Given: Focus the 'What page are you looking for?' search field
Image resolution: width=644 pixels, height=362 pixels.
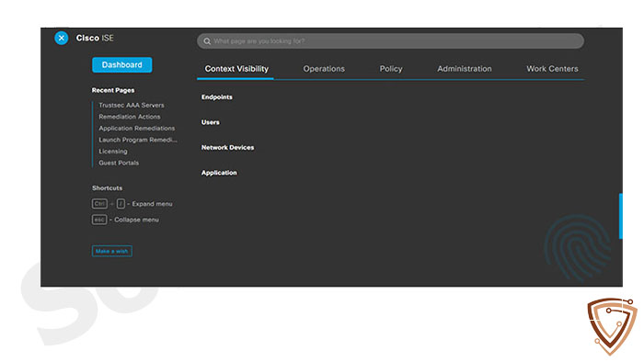Looking at the screenshot, I should tap(390, 41).
